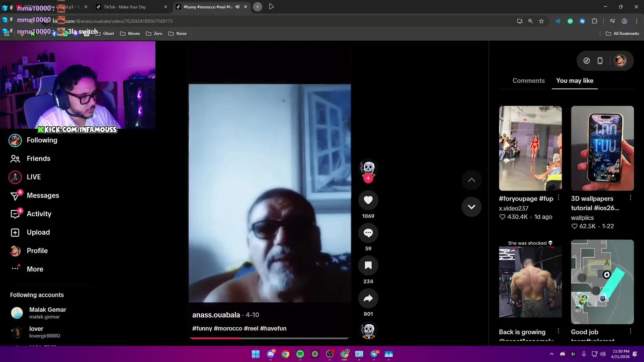Click install app icon in address bar
The width and height of the screenshot is (644, 362).
click(x=520, y=21)
